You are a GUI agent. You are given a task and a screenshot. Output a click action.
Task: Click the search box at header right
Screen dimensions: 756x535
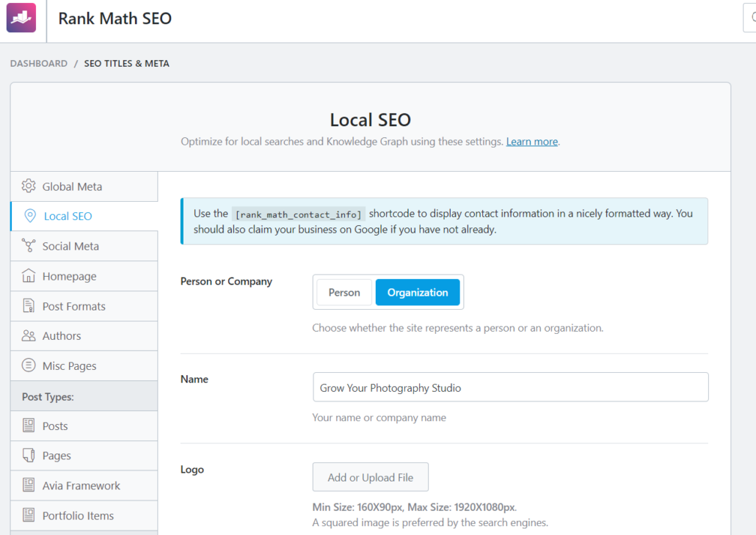click(749, 18)
